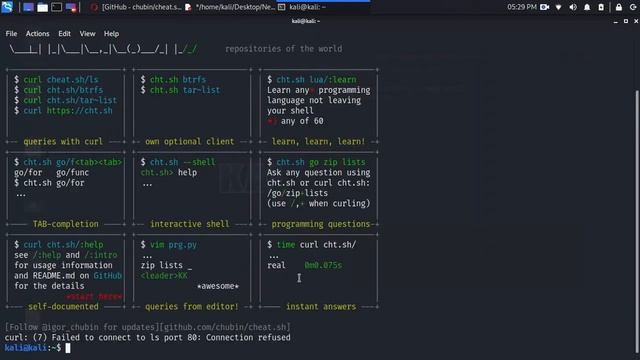The height and width of the screenshot is (360, 640).
Task: Open the Kali applications menu icon
Action: [7, 7]
